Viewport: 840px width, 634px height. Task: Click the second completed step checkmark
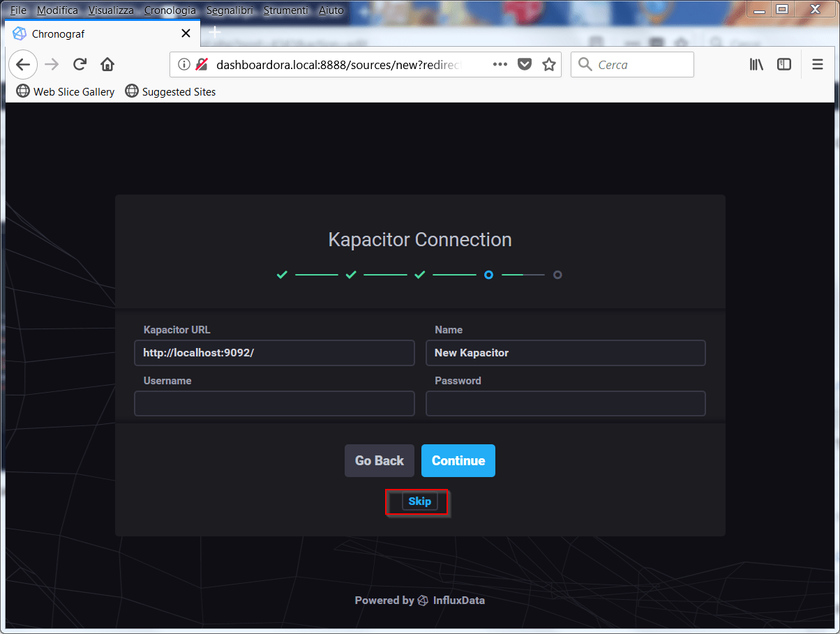point(351,275)
